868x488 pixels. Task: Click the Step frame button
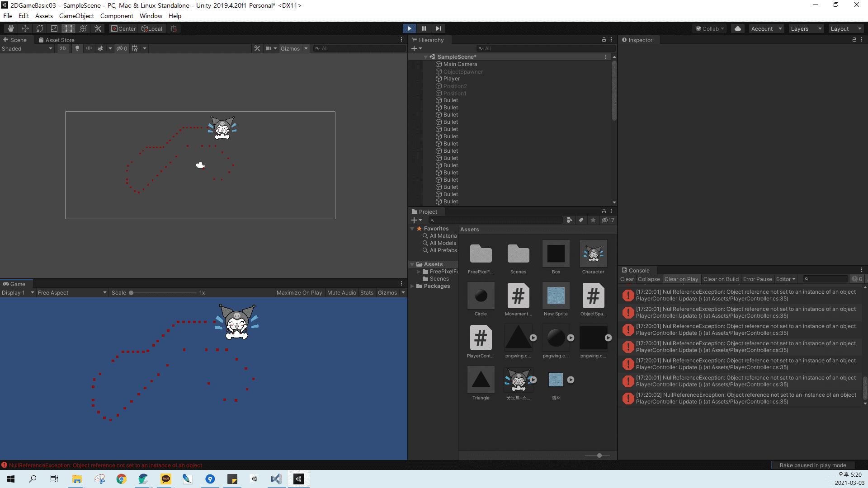coord(439,28)
